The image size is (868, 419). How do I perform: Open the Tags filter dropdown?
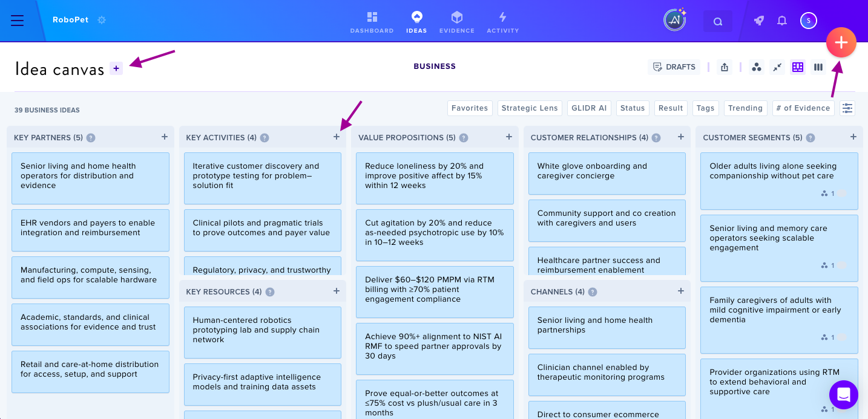(705, 108)
